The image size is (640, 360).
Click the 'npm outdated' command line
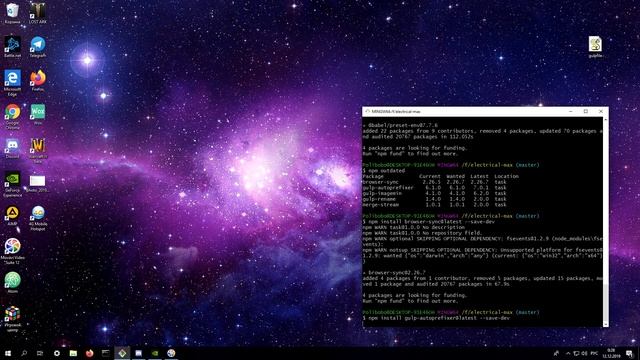click(x=384, y=171)
